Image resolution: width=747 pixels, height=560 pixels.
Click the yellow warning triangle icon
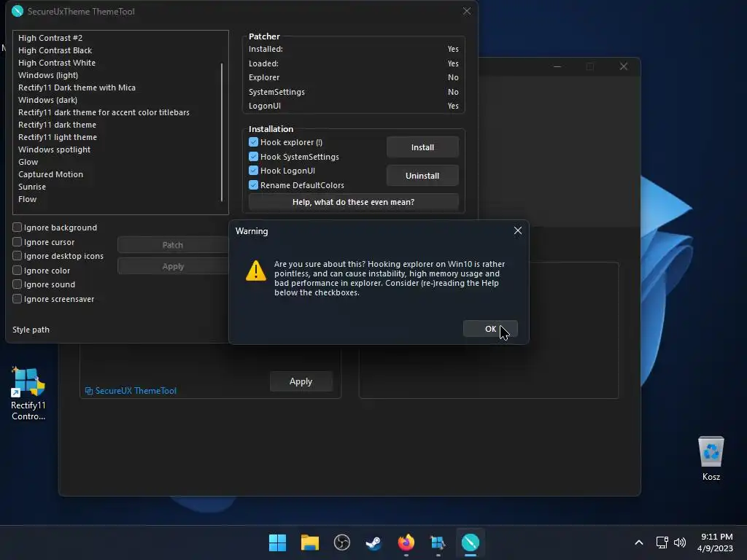(256, 271)
